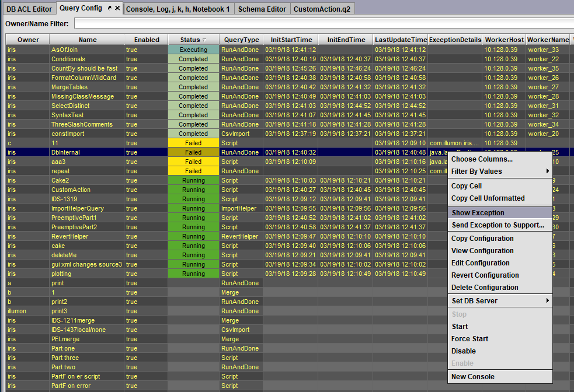
Task: Select the yellow Failed status cell for aaa3
Action: (x=193, y=162)
